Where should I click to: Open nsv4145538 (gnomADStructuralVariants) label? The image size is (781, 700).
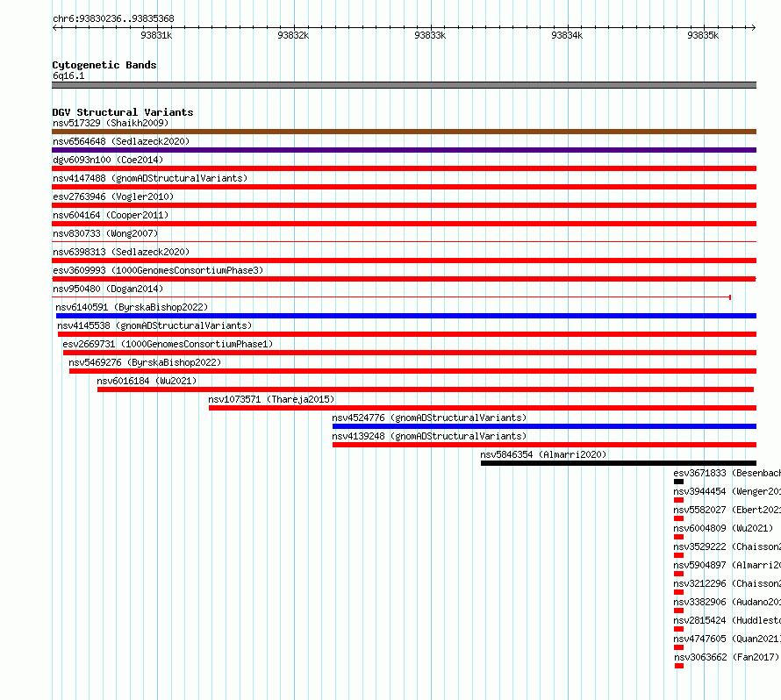click(x=154, y=325)
